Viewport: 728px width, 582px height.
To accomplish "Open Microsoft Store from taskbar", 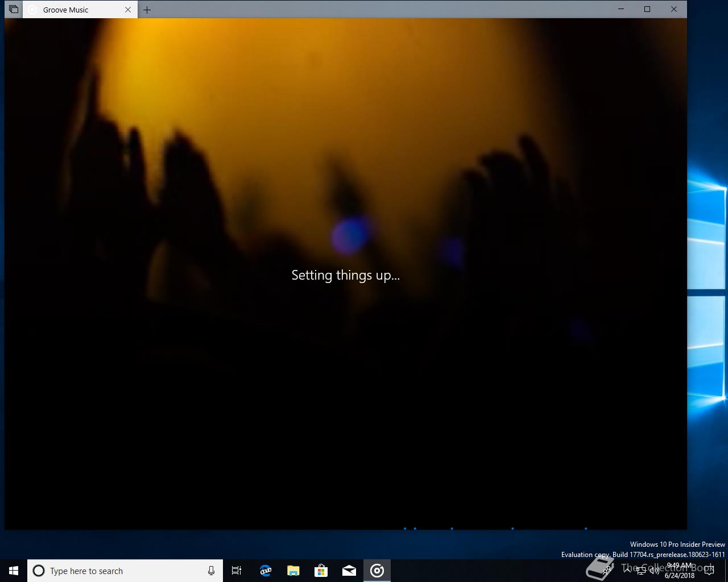I will pos(321,571).
